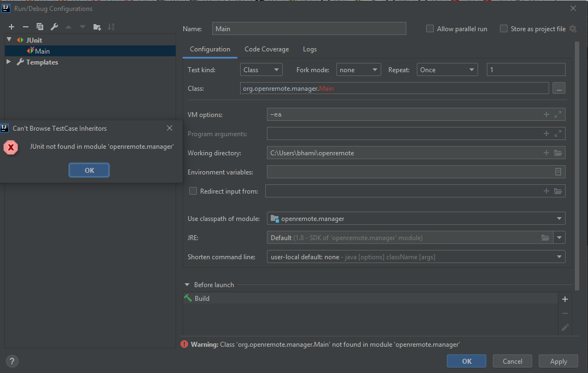Image resolution: width=588 pixels, height=373 pixels.
Task: Click the wrench Edit Templates icon
Action: pyautogui.click(x=54, y=27)
